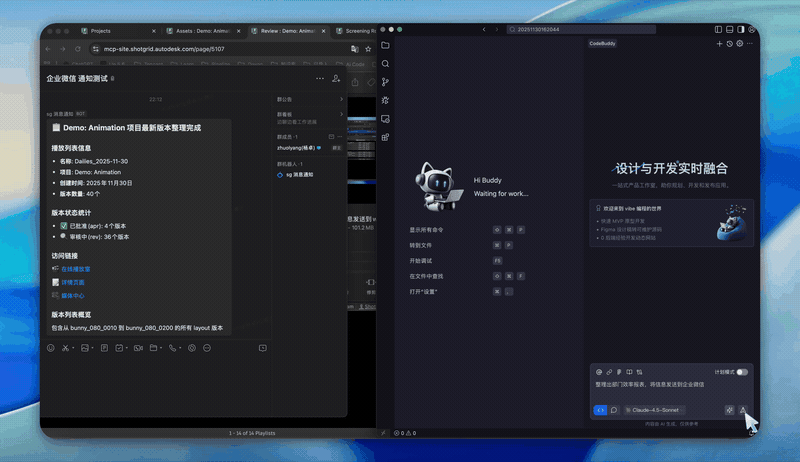This screenshot has width=800, height=462.
Task: Go back in Chrome browser
Action: [x=48, y=49]
